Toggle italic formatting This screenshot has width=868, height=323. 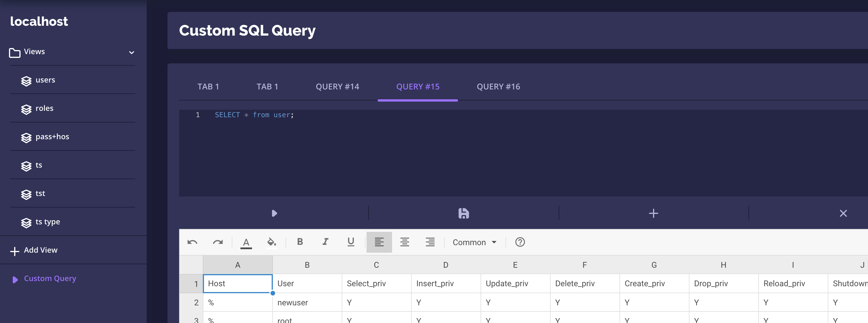(x=325, y=242)
